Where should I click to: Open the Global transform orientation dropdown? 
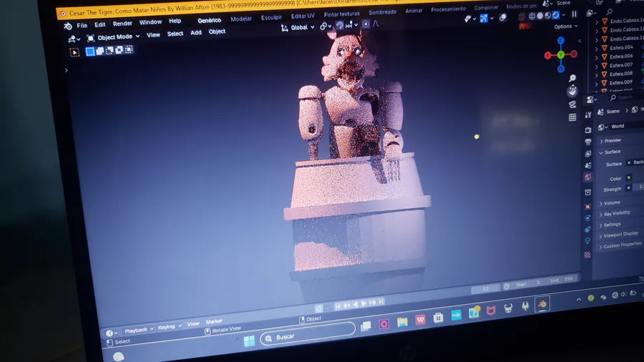(x=298, y=27)
